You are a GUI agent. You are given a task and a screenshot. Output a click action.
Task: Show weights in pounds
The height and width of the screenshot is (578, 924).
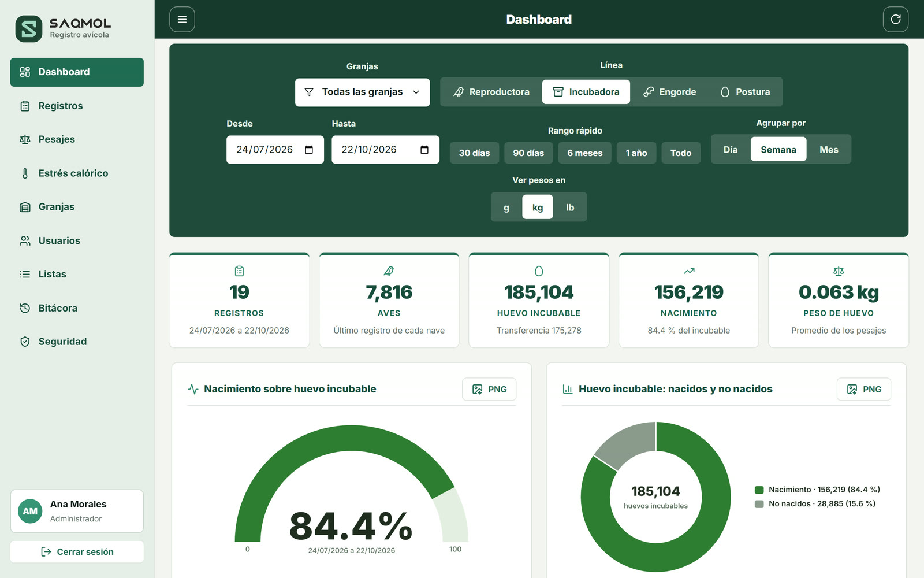(570, 207)
